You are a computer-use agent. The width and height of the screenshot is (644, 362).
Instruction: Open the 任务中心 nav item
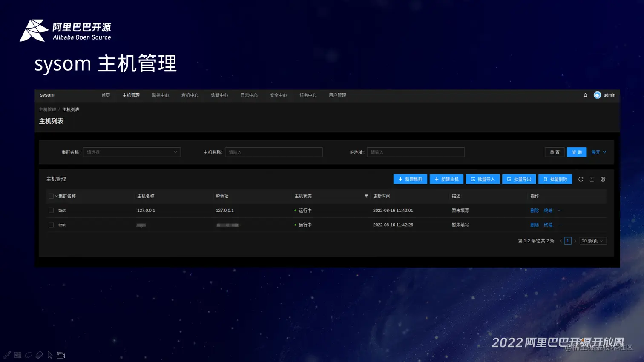[308, 95]
